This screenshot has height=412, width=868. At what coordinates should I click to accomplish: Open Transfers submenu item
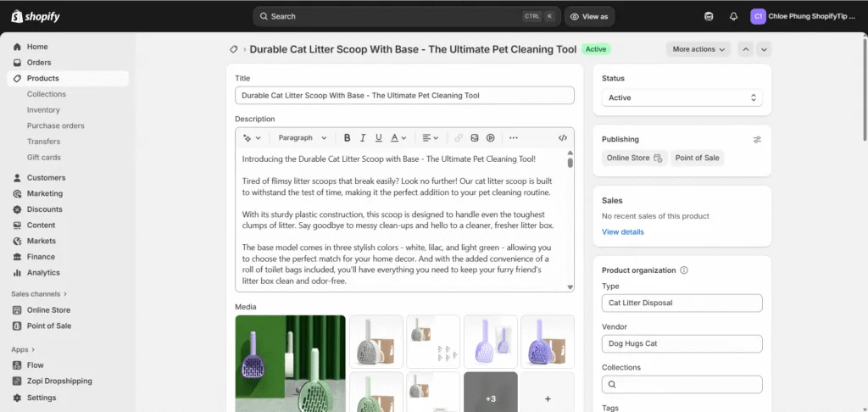pos(43,142)
